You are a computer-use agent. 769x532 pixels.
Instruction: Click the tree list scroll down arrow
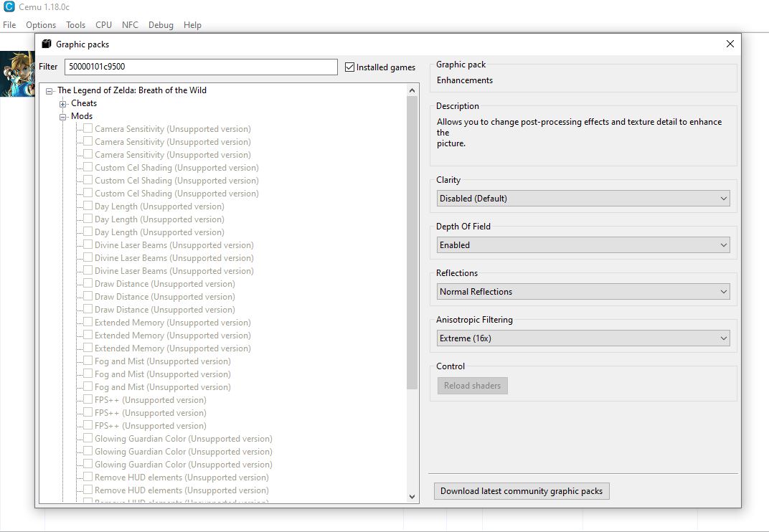412,497
